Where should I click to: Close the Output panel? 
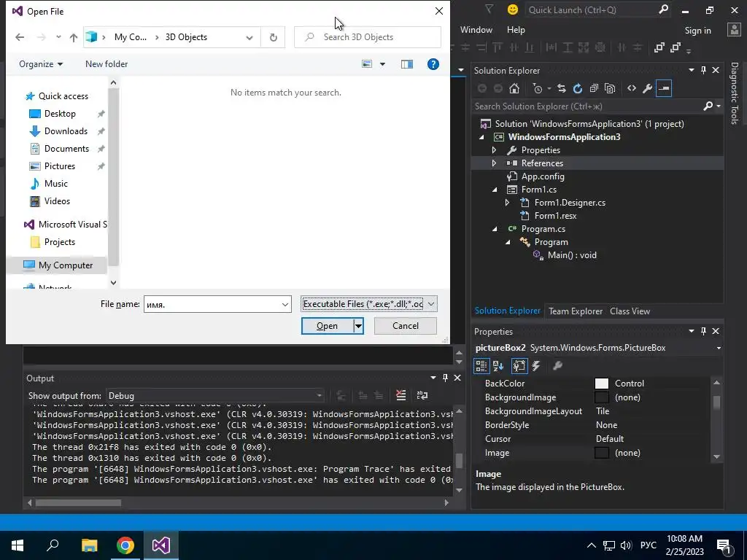pyautogui.click(x=457, y=378)
